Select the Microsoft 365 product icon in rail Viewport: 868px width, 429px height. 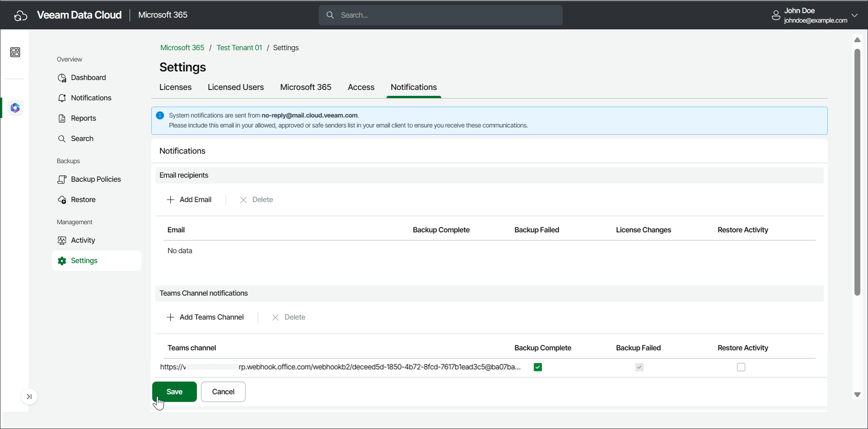15,108
